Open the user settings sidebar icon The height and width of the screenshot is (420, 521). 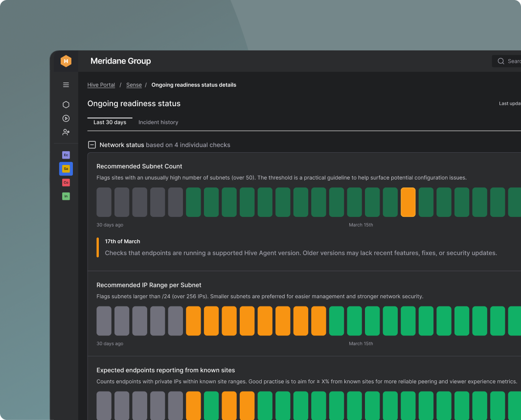(66, 132)
